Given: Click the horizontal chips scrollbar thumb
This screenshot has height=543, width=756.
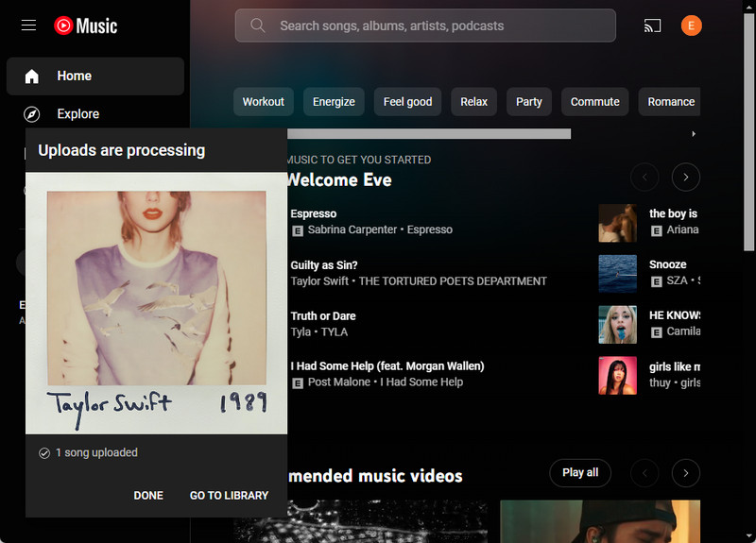Looking at the screenshot, I should (429, 133).
